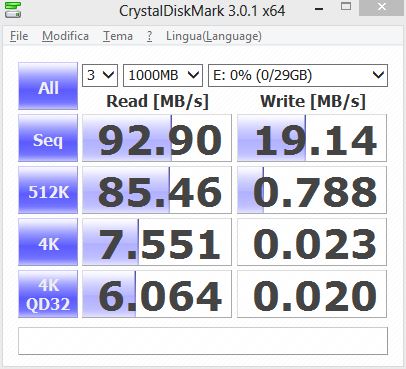Click the empty comment field at the bottom
Viewport: 406px width, 369px height.
point(203,341)
